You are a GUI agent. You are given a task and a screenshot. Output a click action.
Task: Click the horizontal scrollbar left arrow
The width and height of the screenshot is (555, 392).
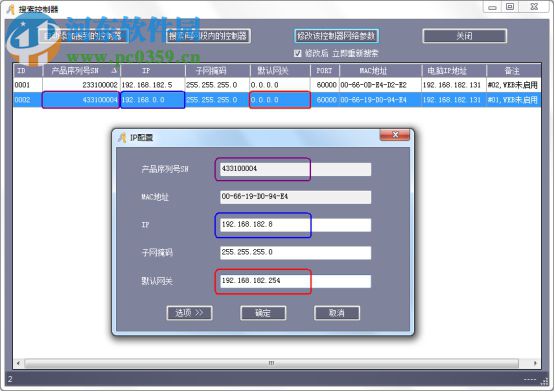18,363
